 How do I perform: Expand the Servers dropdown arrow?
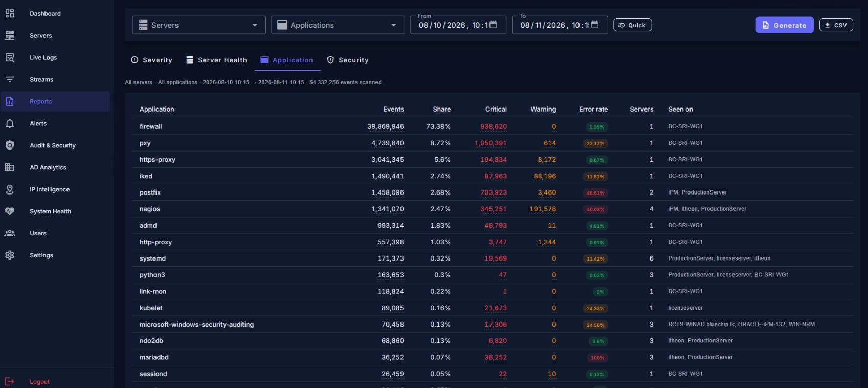(255, 25)
